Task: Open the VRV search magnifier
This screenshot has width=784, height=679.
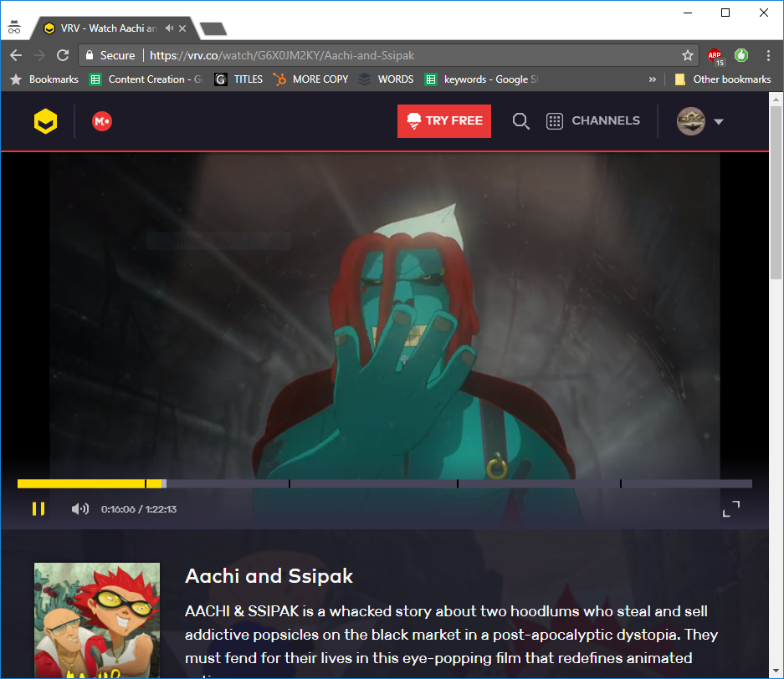Action: [x=520, y=121]
